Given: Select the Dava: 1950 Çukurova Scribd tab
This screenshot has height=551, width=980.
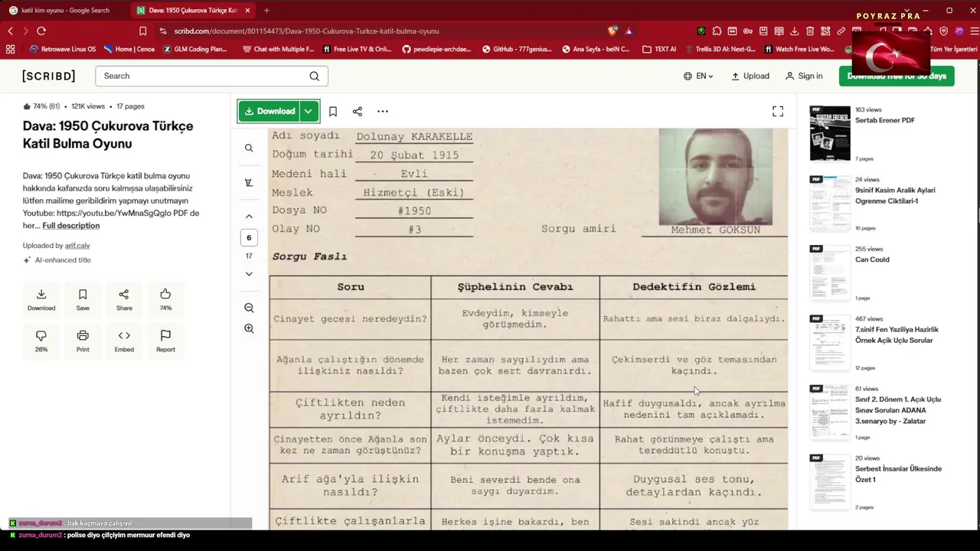Looking at the screenshot, I should [x=193, y=10].
